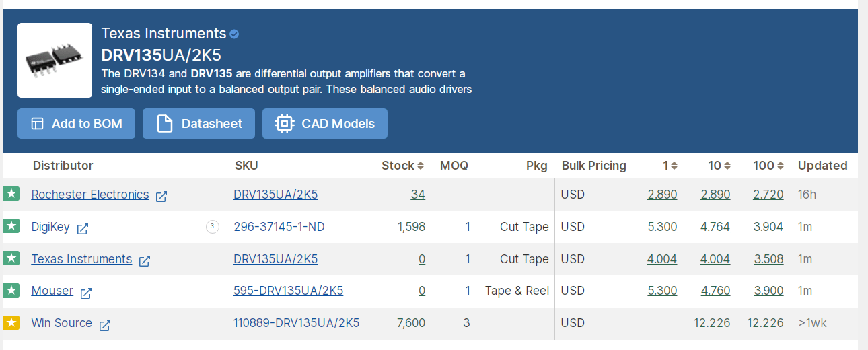Click DigiKey 10-unit price 4.764

pos(715,227)
